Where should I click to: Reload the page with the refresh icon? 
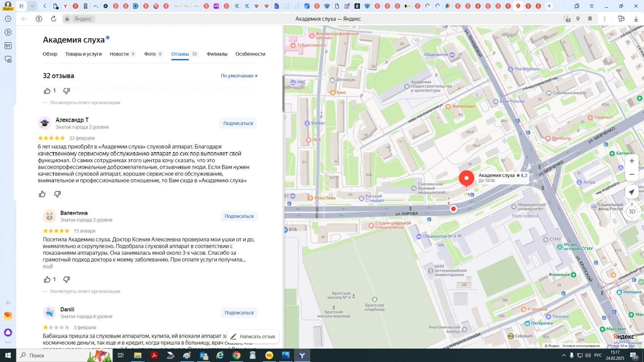54,19
